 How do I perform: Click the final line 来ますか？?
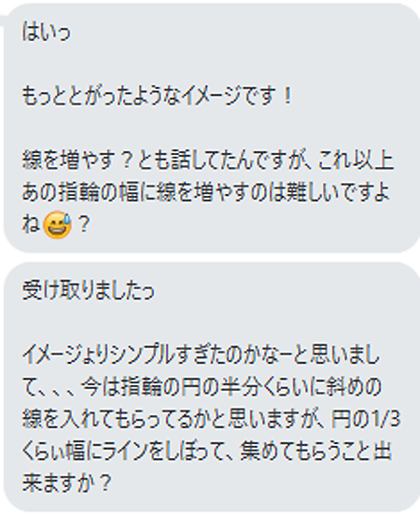click(65, 483)
